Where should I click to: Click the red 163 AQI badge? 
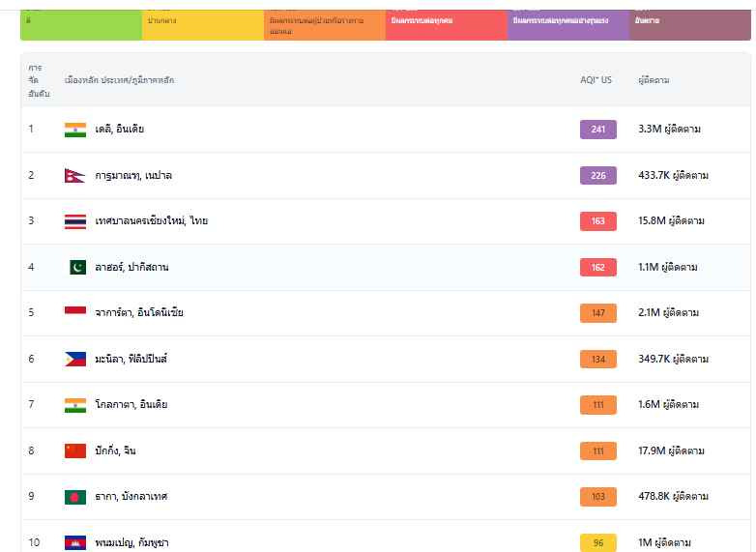(597, 220)
